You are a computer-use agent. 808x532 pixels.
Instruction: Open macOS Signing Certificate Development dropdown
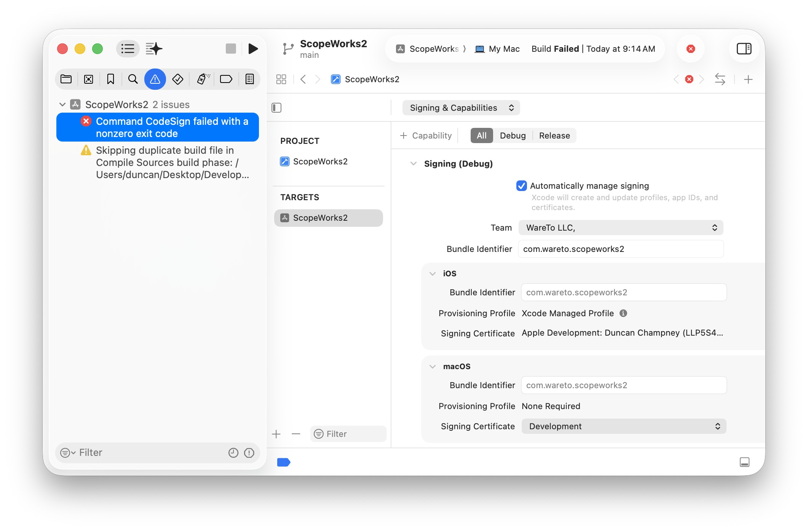click(x=624, y=426)
